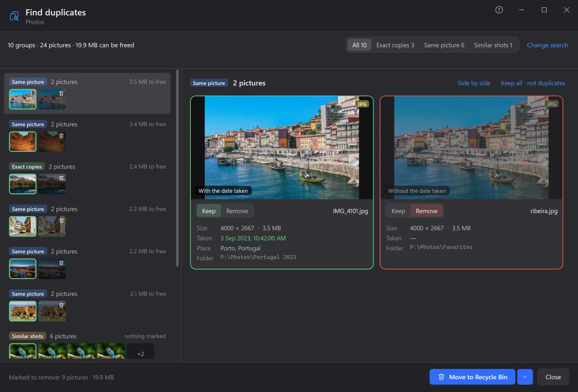Click trash icon on yellow tram thumbnail
Image resolution: width=578 pixels, height=392 pixels.
point(61,221)
